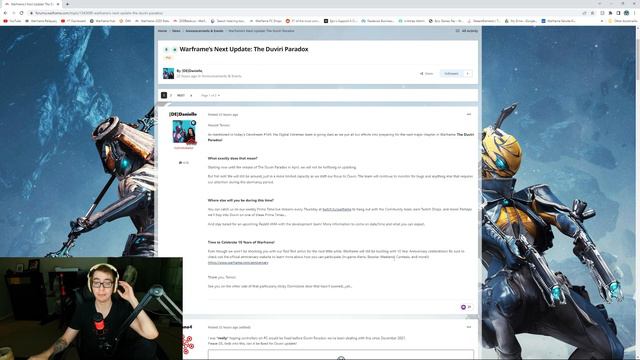This screenshot has height=360, width=640.
Task: Open the browser three-dot menu
Action: click(x=635, y=13)
